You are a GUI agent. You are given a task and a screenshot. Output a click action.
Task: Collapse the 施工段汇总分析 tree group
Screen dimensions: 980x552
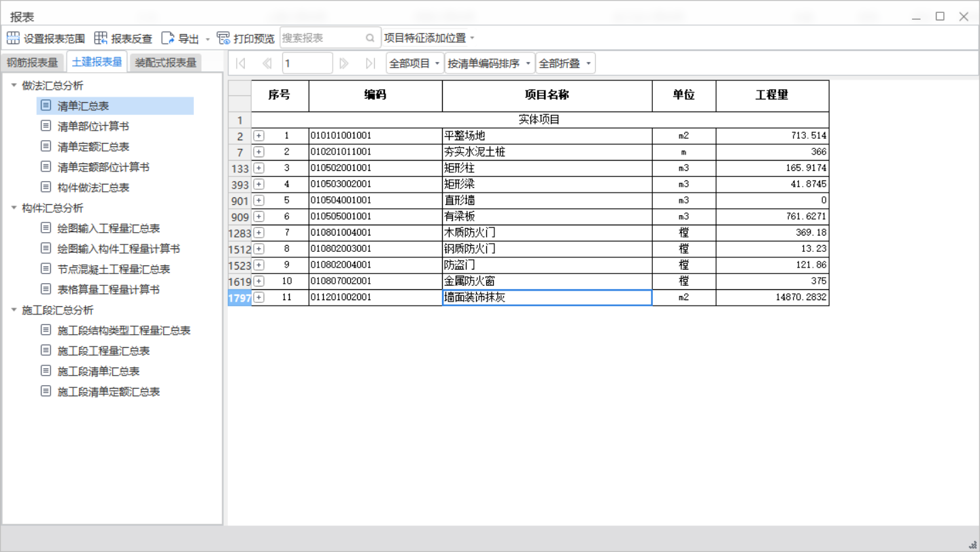[x=14, y=310]
